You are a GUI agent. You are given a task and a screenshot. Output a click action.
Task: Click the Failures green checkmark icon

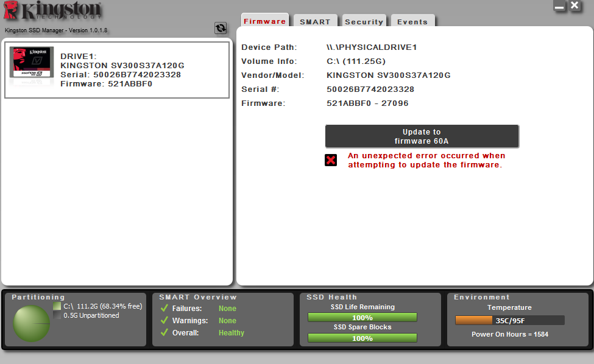[164, 308]
